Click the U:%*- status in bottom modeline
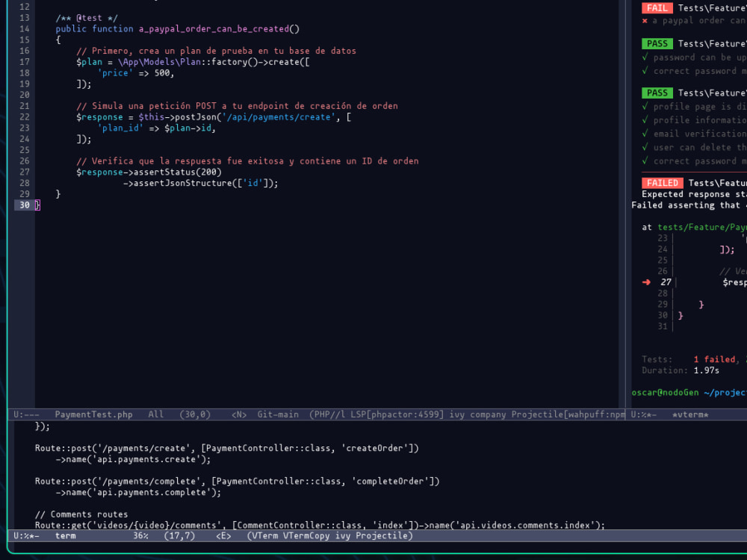 (x=26, y=535)
